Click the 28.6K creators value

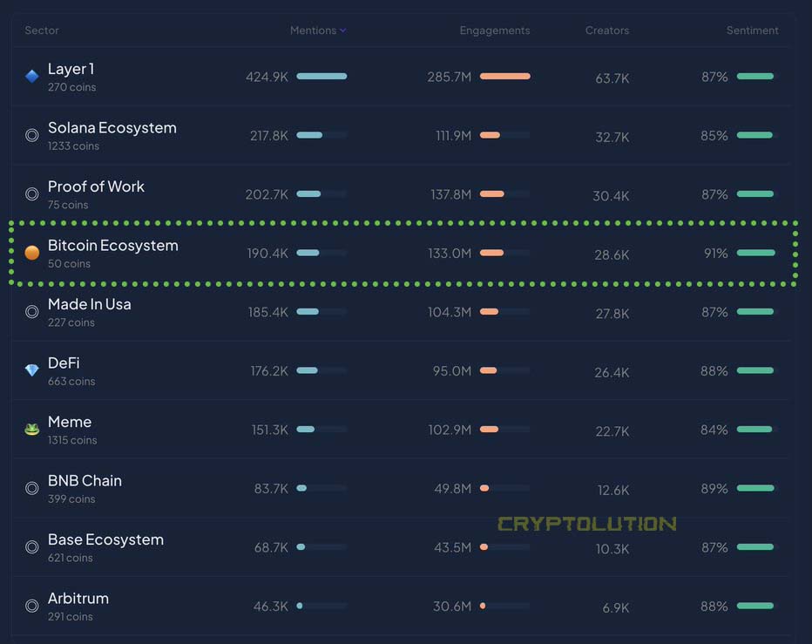coord(612,255)
